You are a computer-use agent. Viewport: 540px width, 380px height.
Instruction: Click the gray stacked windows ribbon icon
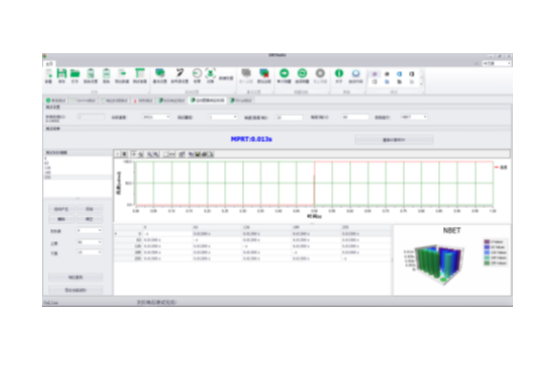(246, 73)
